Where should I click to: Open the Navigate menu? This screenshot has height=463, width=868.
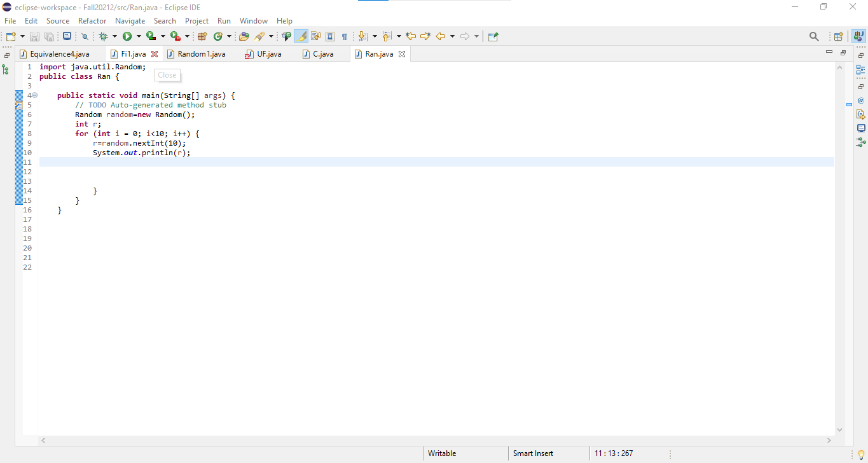(130, 21)
